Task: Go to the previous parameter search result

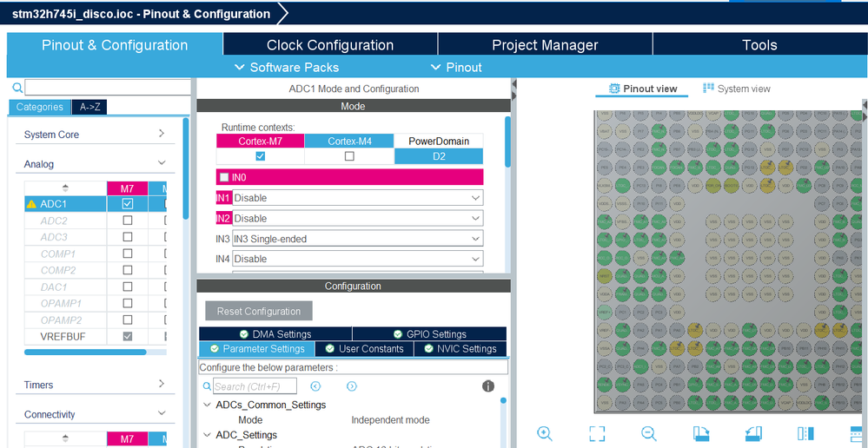Action: 315,386
